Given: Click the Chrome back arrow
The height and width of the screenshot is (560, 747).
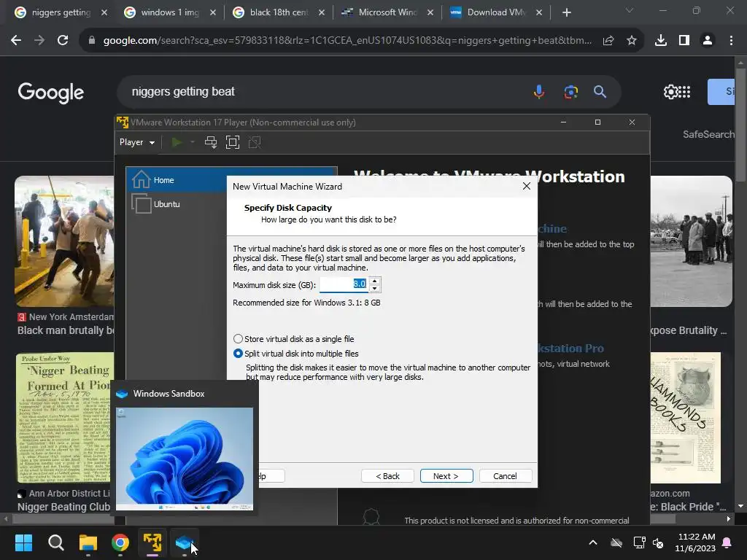Looking at the screenshot, I should tap(16, 41).
